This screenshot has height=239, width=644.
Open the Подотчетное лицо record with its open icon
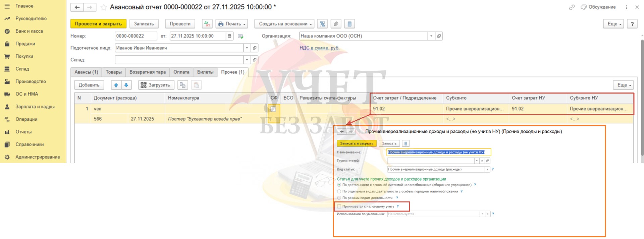click(255, 48)
